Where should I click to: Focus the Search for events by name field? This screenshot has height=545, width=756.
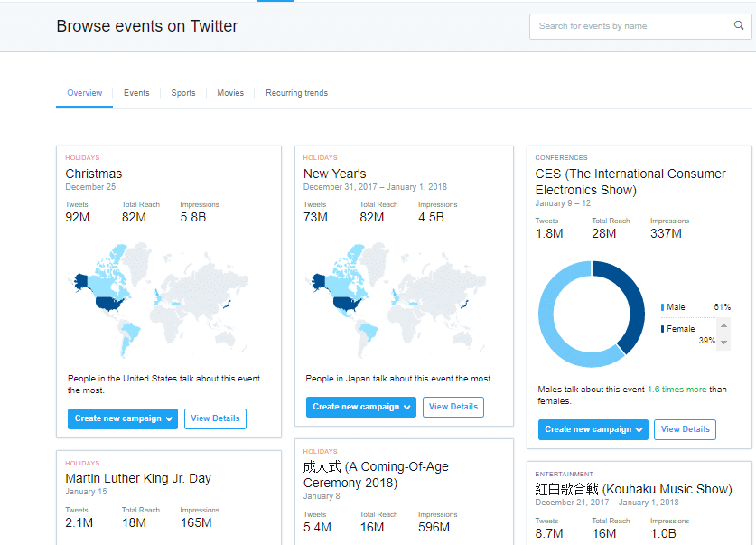click(632, 26)
